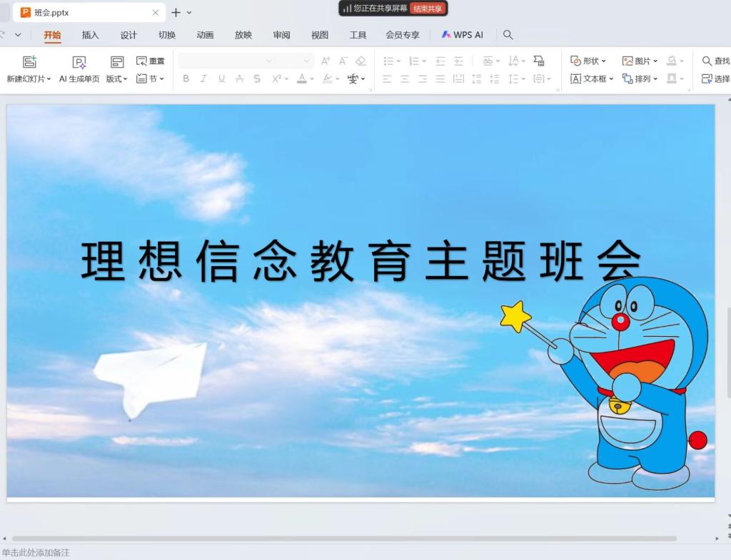Click the New Slide (新建幻灯片) icon

pyautogui.click(x=29, y=62)
